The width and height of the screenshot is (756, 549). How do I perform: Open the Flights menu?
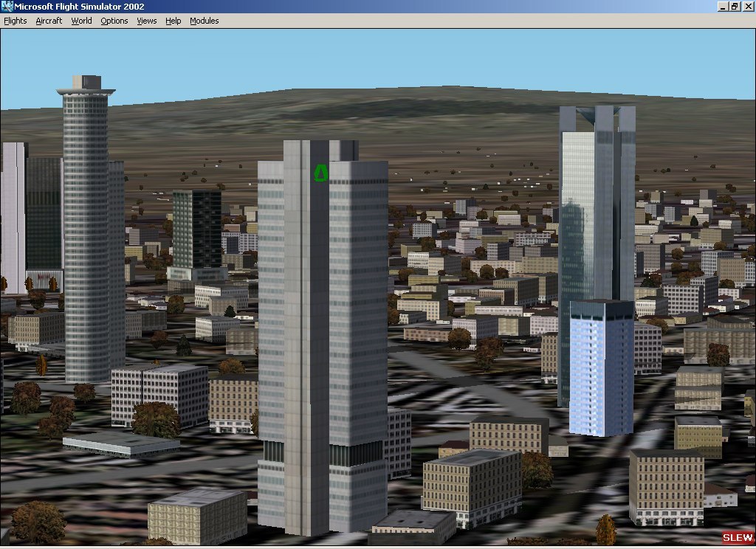(16, 21)
